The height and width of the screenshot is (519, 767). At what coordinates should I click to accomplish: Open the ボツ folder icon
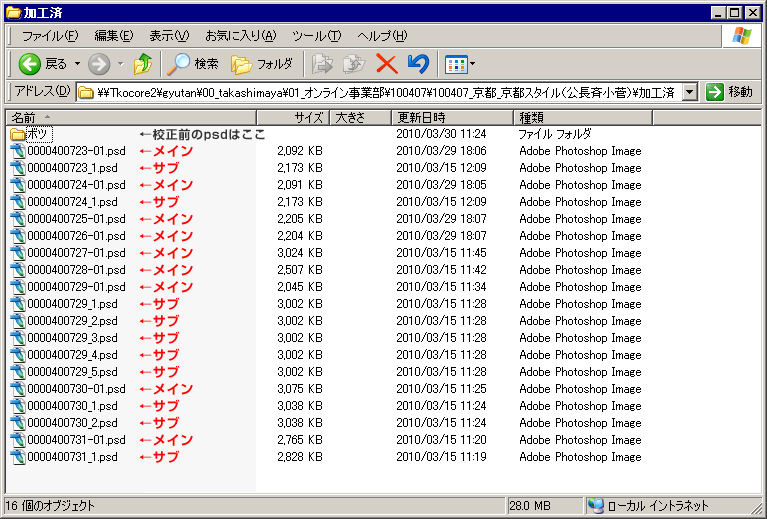coord(18,134)
